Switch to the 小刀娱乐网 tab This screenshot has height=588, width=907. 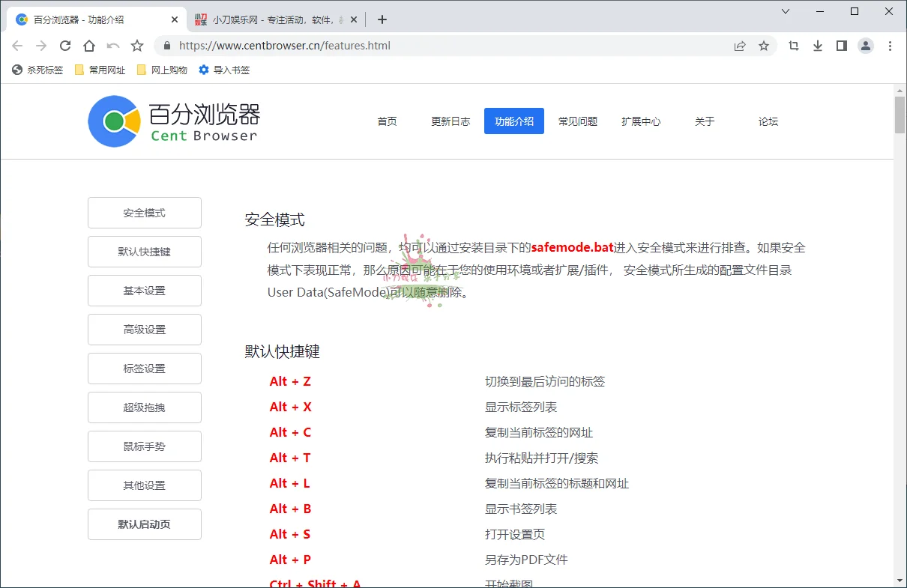262,19
